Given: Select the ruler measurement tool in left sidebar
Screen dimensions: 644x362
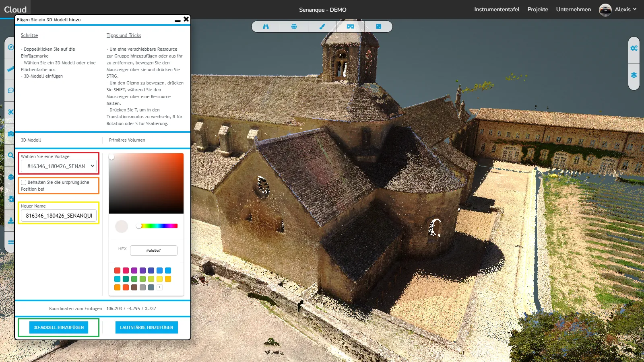Looking at the screenshot, I should [x=11, y=69].
